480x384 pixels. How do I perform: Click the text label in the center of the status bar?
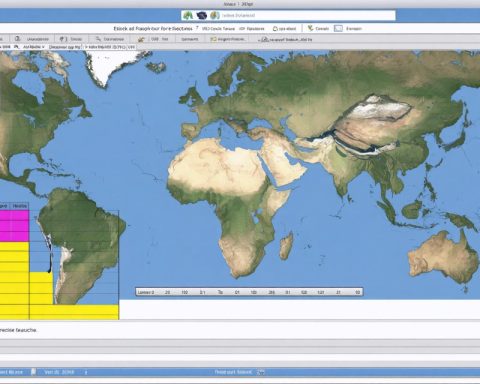[233, 372]
